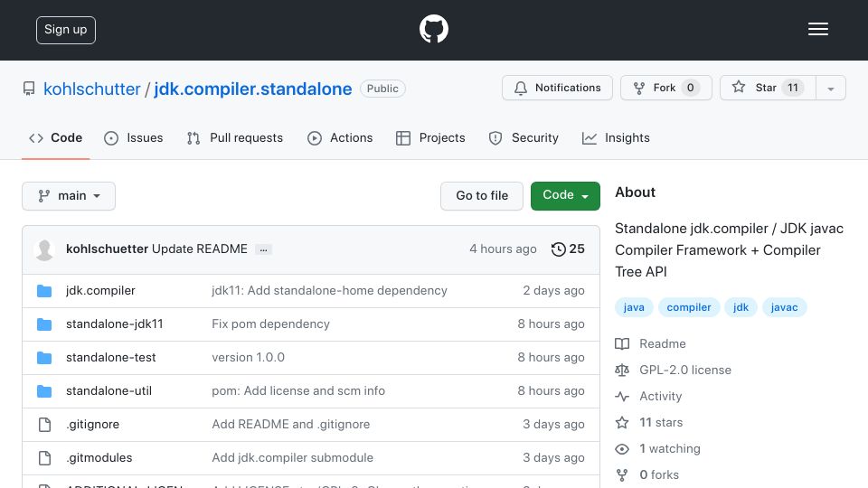Viewport: 868px width, 488px height.
Task: Open 'Add jdk.compiler submodule' commit
Action: click(292, 457)
